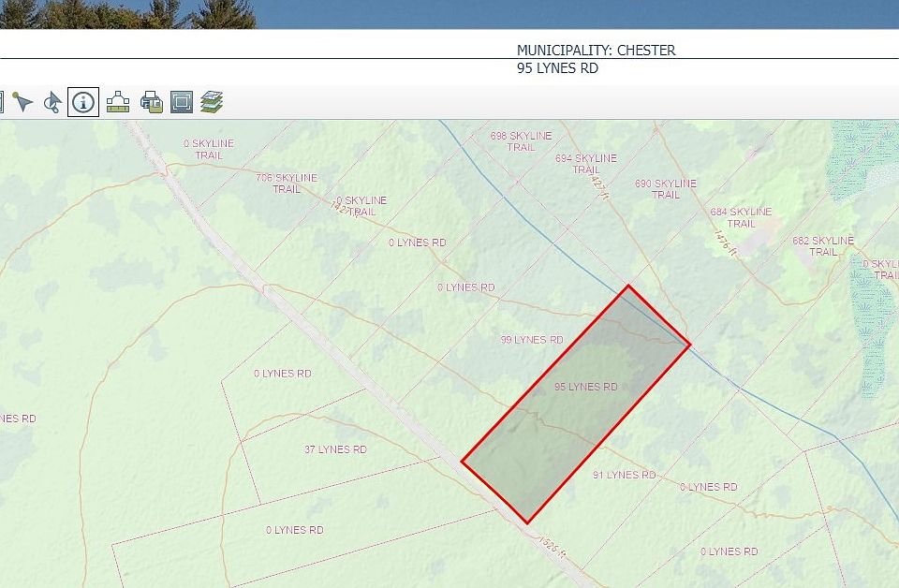This screenshot has height=588, width=899.
Task: Click the 698 SKYLINE TRAIL parcel label
Action: pyautogui.click(x=522, y=141)
